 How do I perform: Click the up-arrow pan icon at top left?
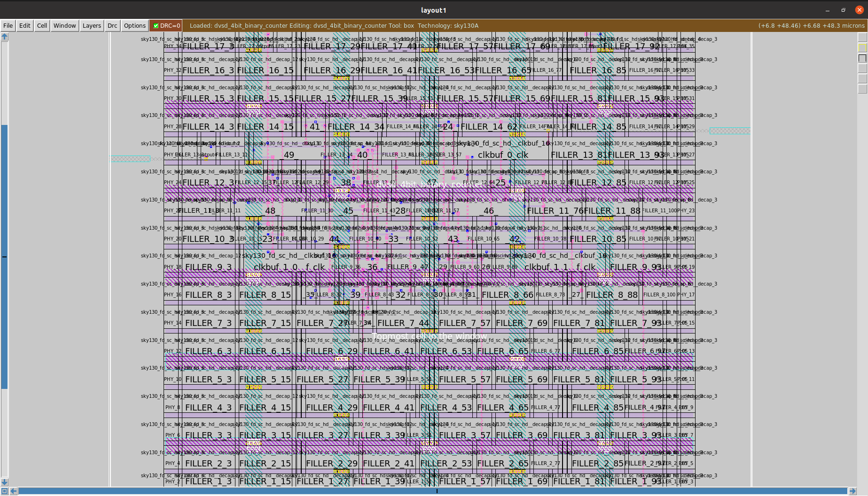click(x=4, y=36)
